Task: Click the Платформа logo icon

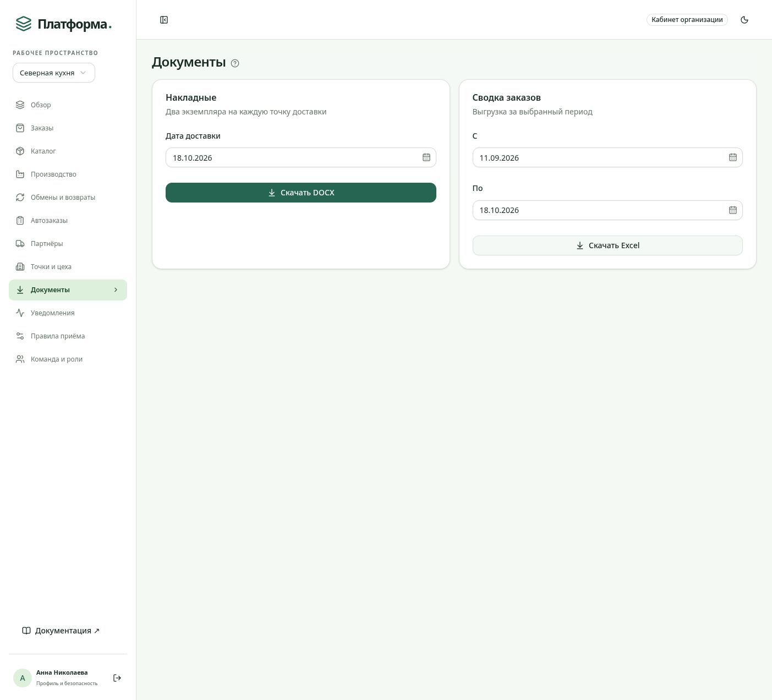Action: click(x=24, y=24)
